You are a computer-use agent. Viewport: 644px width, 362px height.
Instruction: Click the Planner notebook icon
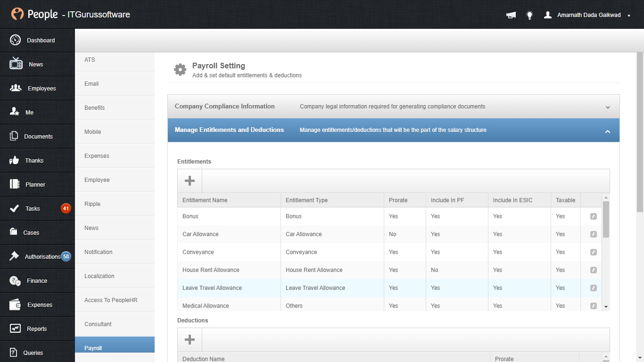tap(15, 184)
